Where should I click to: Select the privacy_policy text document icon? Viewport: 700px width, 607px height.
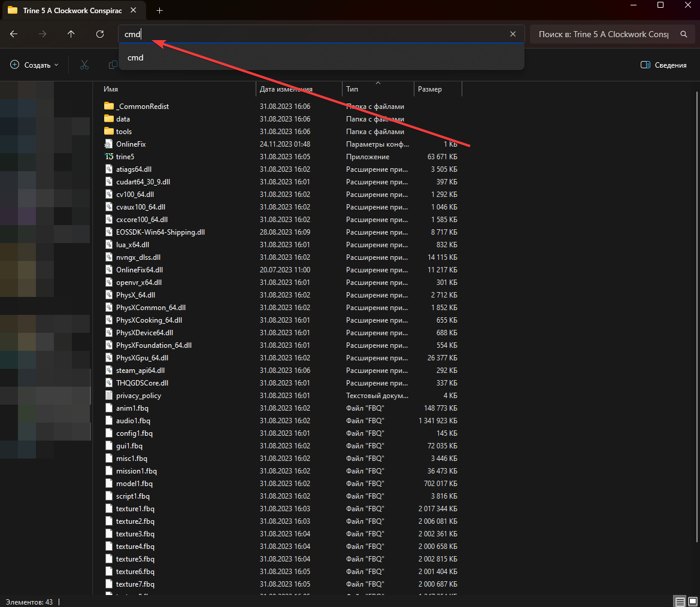[x=109, y=395]
